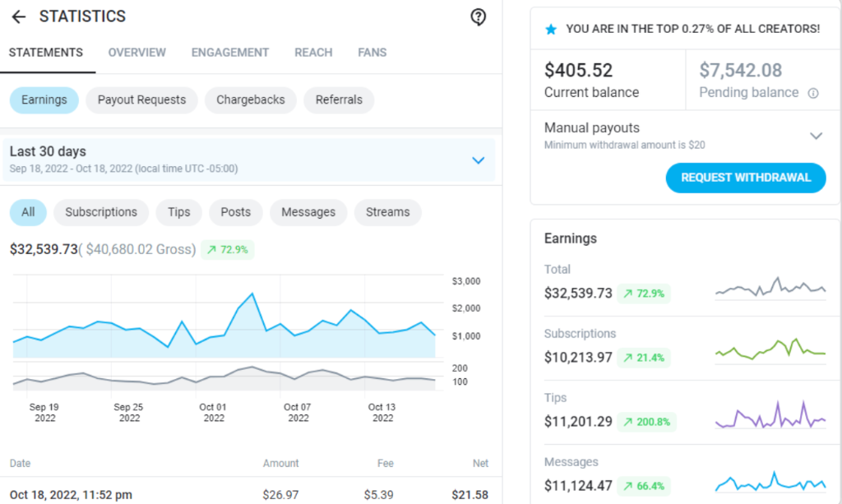This screenshot has height=504, width=842.
Task: Open the help question mark icon
Action: pyautogui.click(x=478, y=16)
